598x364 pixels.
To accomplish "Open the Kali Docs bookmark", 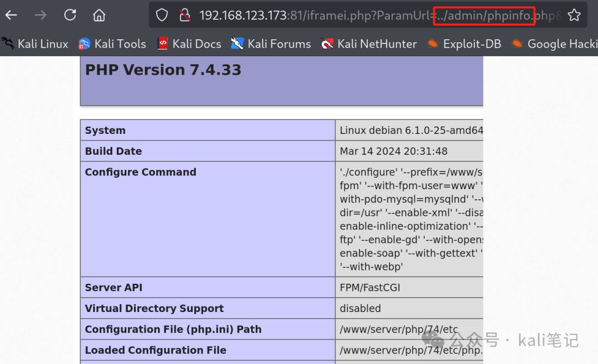I will point(189,44).
